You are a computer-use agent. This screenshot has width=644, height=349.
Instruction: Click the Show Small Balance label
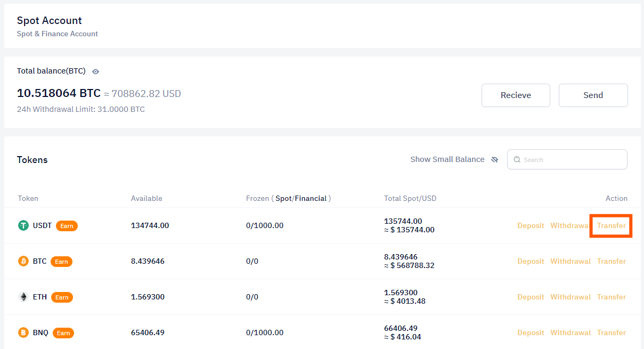[x=447, y=159]
